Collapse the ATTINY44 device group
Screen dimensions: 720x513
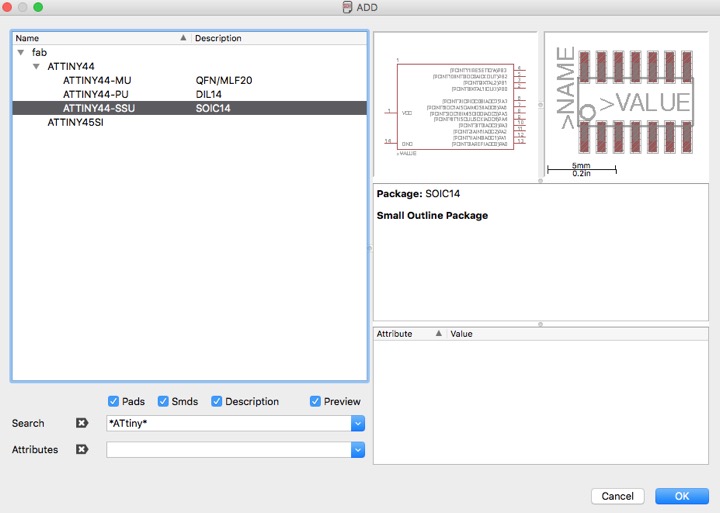point(36,67)
